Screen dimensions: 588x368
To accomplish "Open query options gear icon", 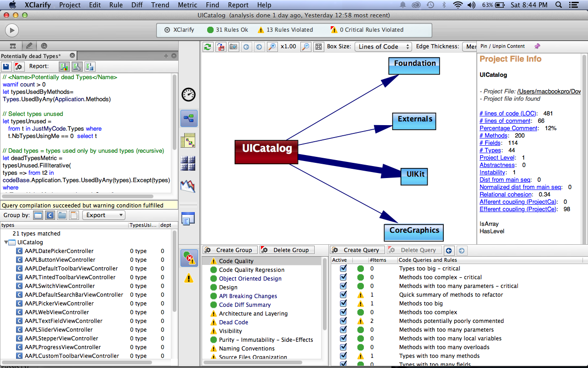I will coord(18,66).
